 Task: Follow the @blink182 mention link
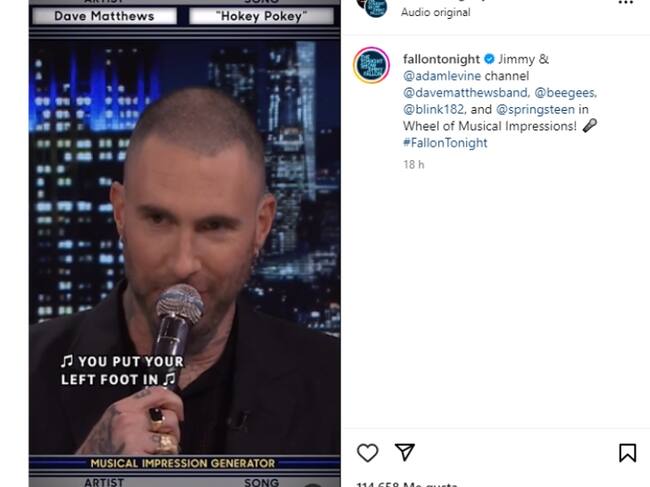point(433,109)
